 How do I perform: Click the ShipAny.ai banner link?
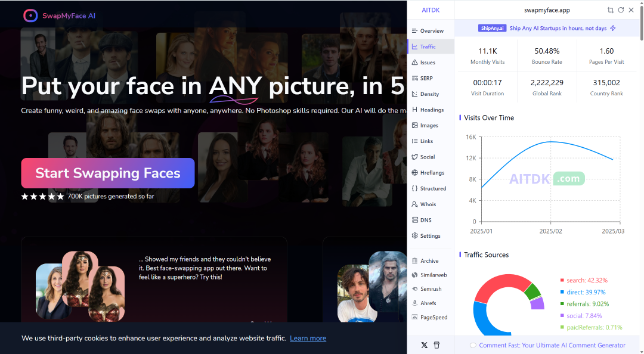point(547,29)
